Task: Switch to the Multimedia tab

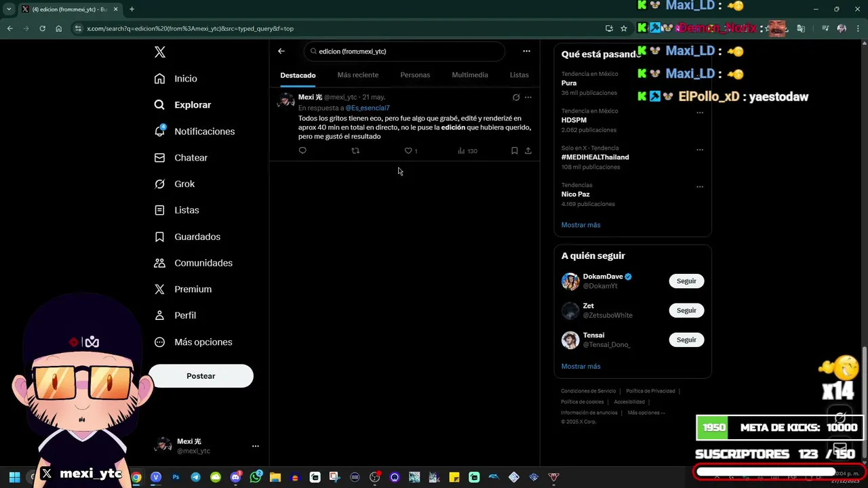Action: (x=470, y=75)
